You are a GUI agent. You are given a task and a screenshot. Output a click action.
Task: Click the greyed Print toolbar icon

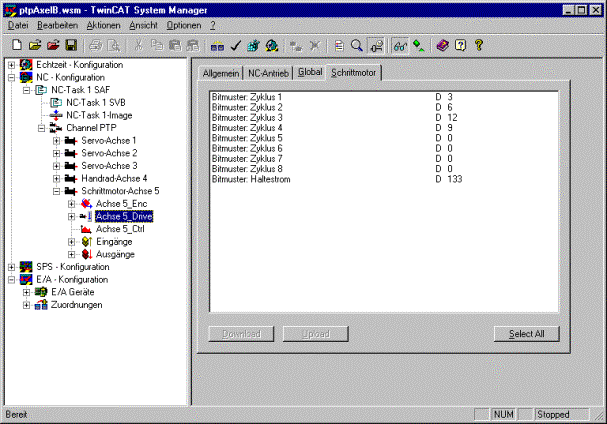[x=95, y=46]
